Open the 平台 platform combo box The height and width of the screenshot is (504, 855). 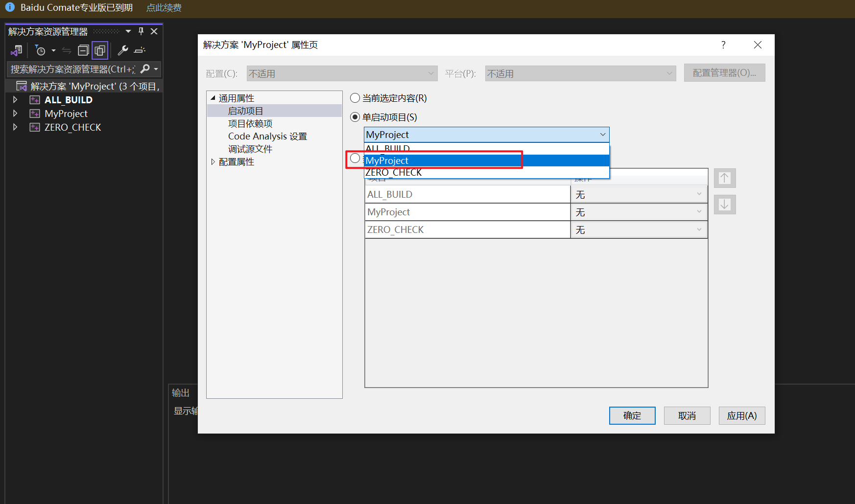[x=580, y=73]
